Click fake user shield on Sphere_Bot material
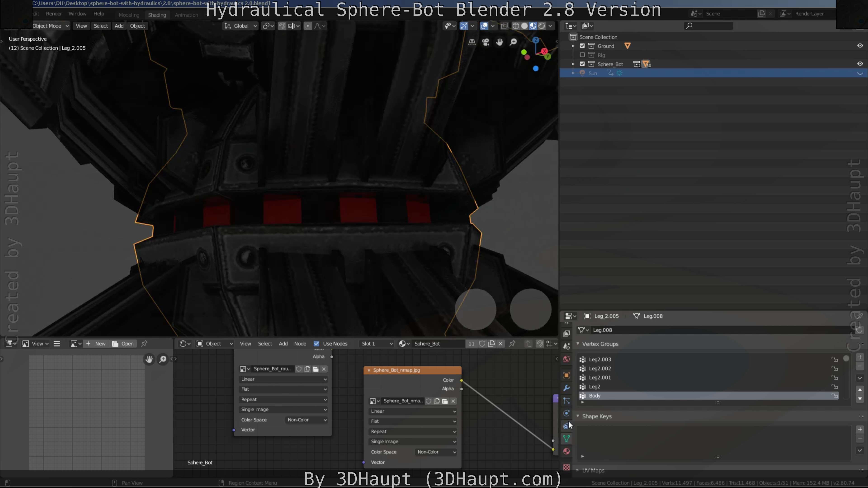The height and width of the screenshot is (488, 868). point(482,343)
